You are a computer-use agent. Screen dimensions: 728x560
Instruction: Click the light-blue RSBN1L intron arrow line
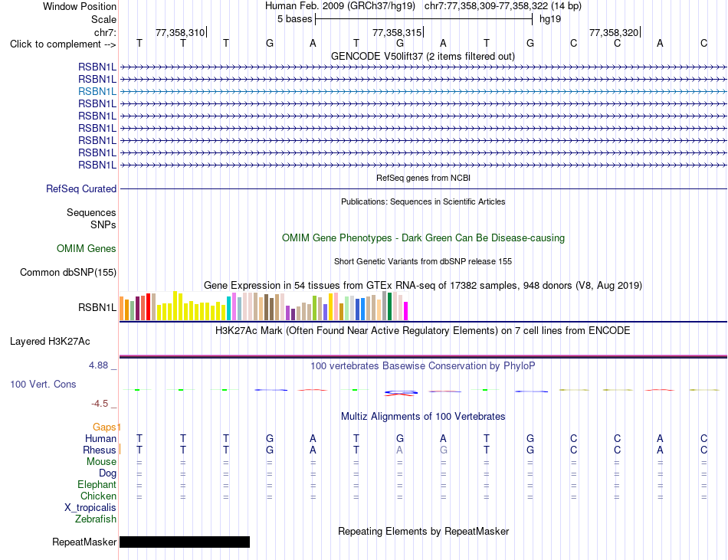coord(424,91)
